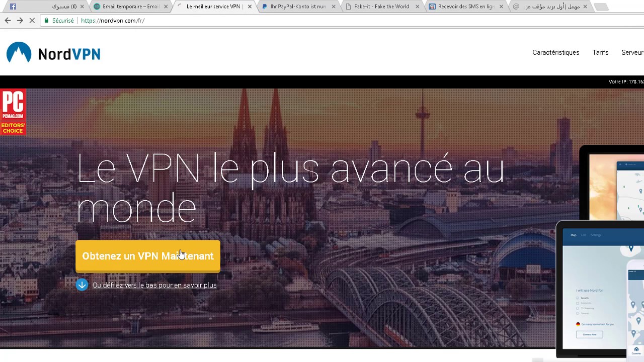
Task: Switch to the Email temporaire tab
Action: (x=131, y=7)
